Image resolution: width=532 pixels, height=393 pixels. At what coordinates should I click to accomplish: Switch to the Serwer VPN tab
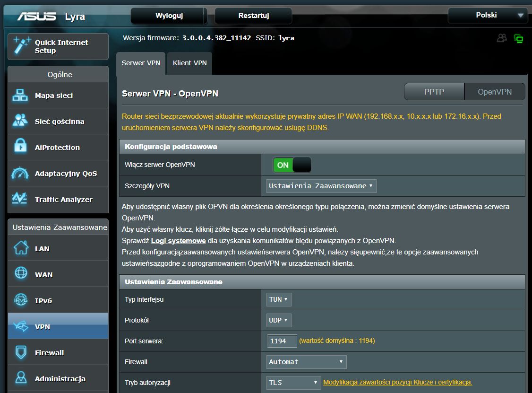pyautogui.click(x=141, y=63)
